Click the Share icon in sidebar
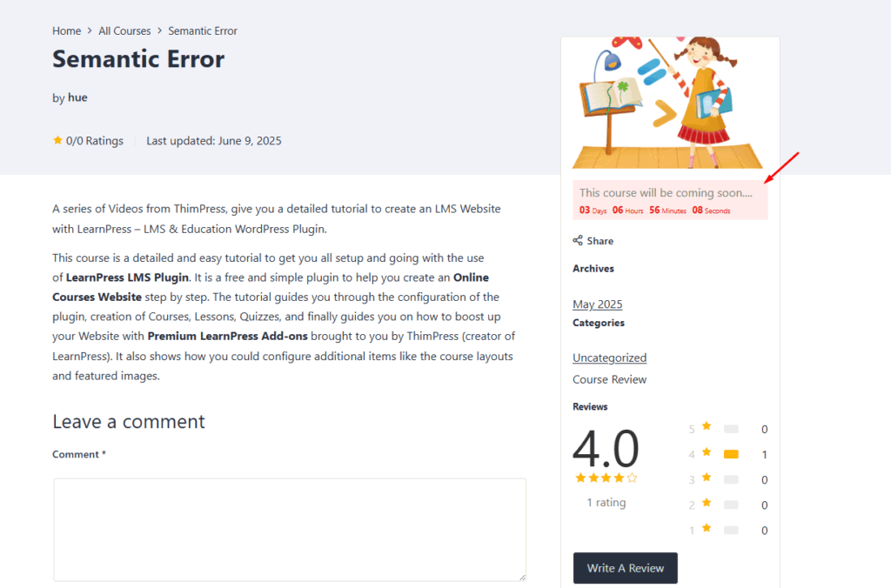This screenshot has width=891, height=588. [x=578, y=241]
